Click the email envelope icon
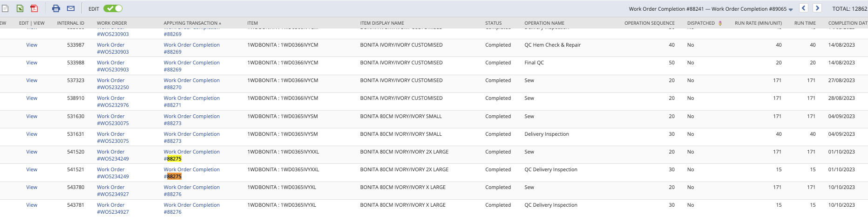The height and width of the screenshot is (217, 868). click(x=71, y=8)
